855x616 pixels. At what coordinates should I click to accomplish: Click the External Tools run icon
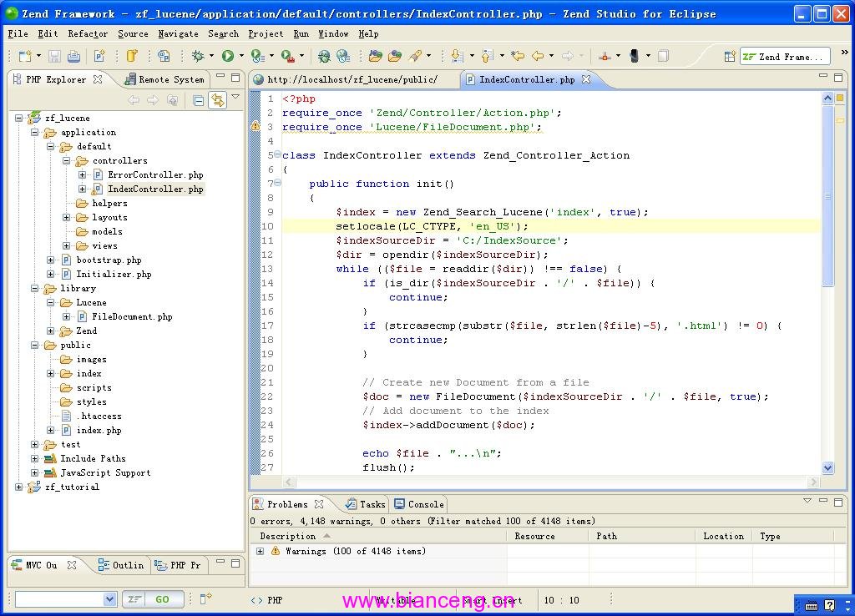pyautogui.click(x=287, y=56)
